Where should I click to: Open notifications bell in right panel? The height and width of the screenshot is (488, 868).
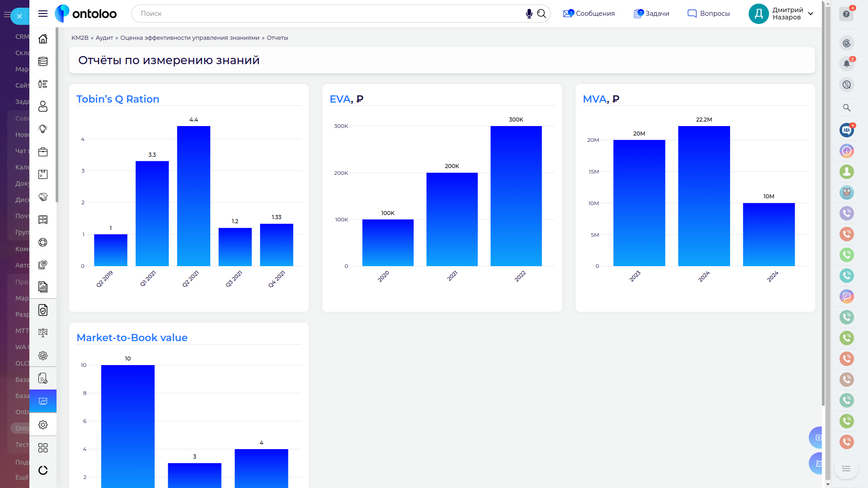846,64
